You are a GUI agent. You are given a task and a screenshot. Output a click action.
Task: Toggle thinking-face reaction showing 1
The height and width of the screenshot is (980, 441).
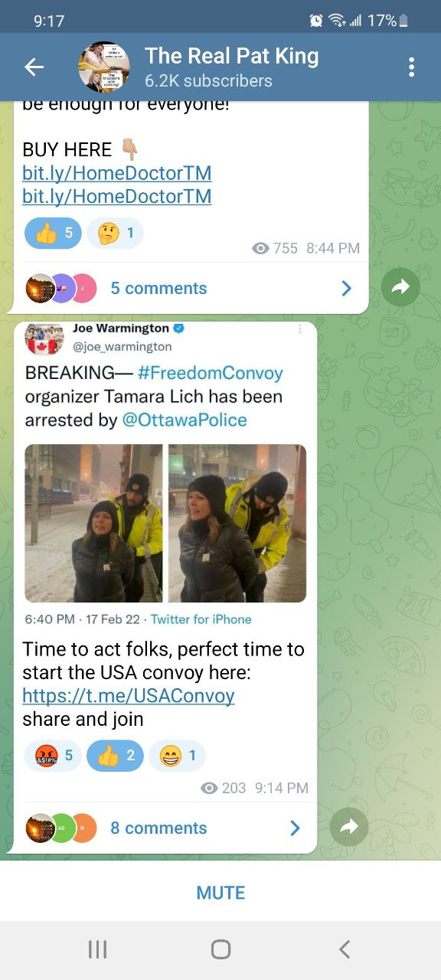[115, 234]
